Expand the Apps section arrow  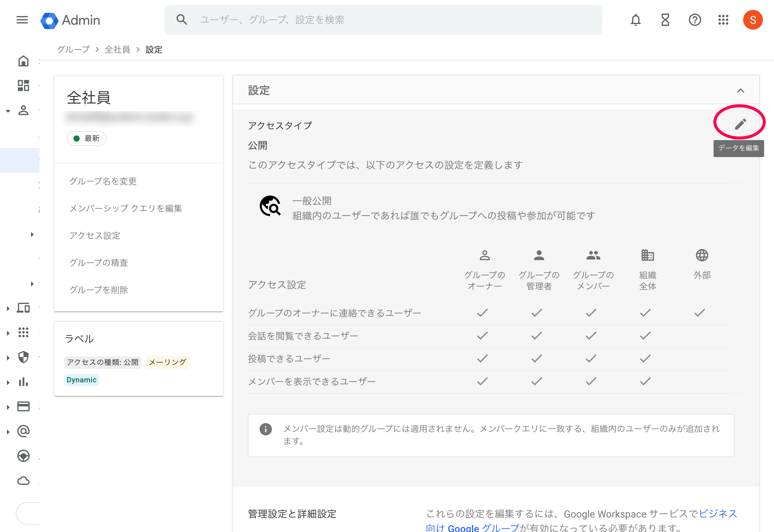pos(8,333)
